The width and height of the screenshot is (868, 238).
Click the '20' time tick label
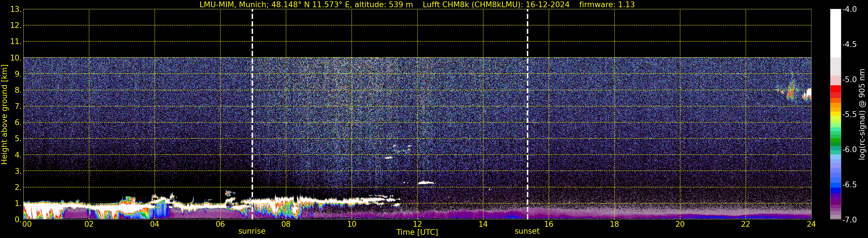coord(680,224)
